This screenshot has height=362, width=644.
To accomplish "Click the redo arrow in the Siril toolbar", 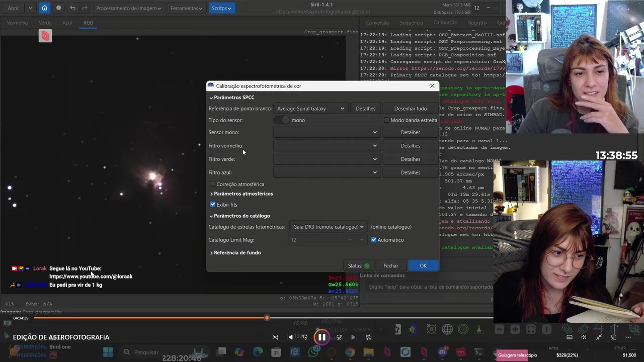I will point(85,8).
